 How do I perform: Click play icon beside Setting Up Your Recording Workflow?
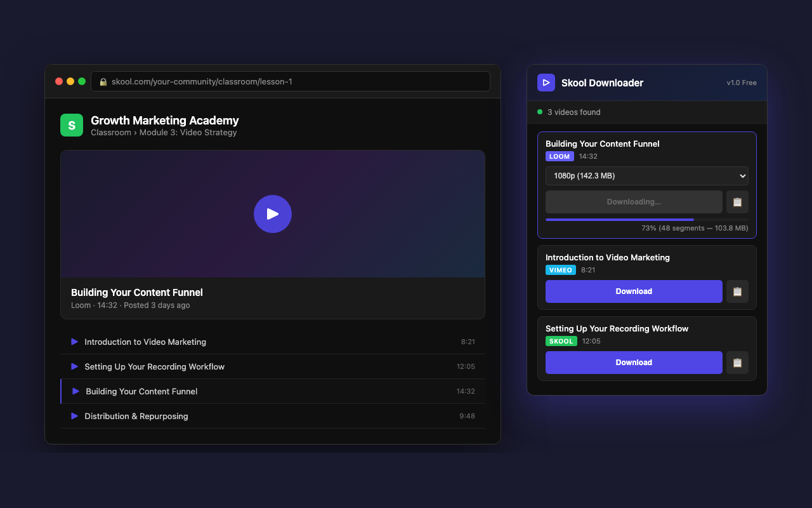point(74,366)
